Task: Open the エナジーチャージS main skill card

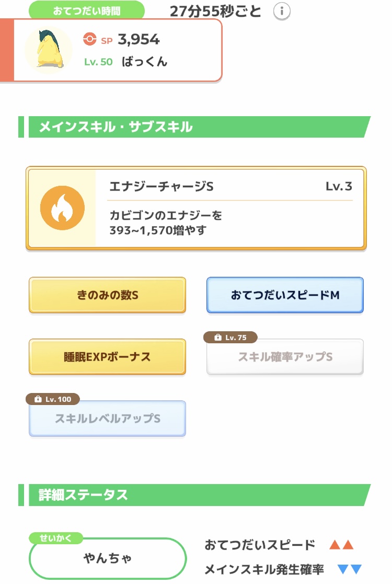Action: [196, 208]
